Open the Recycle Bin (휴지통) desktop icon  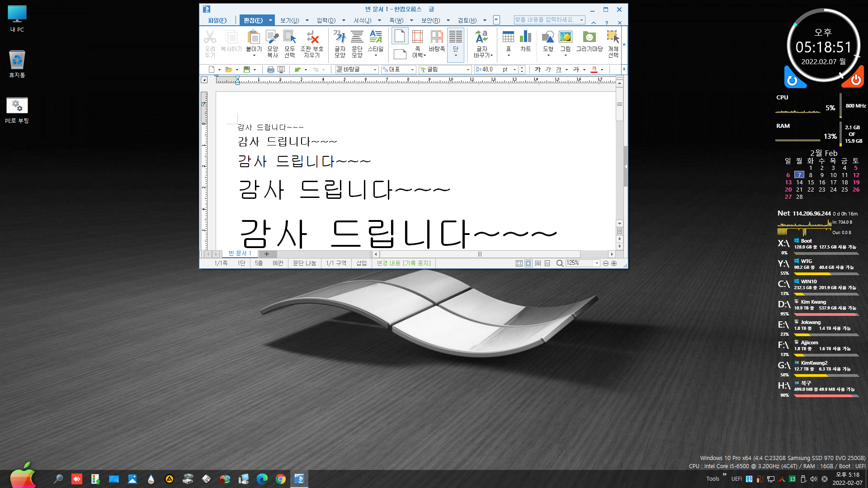[x=17, y=64]
